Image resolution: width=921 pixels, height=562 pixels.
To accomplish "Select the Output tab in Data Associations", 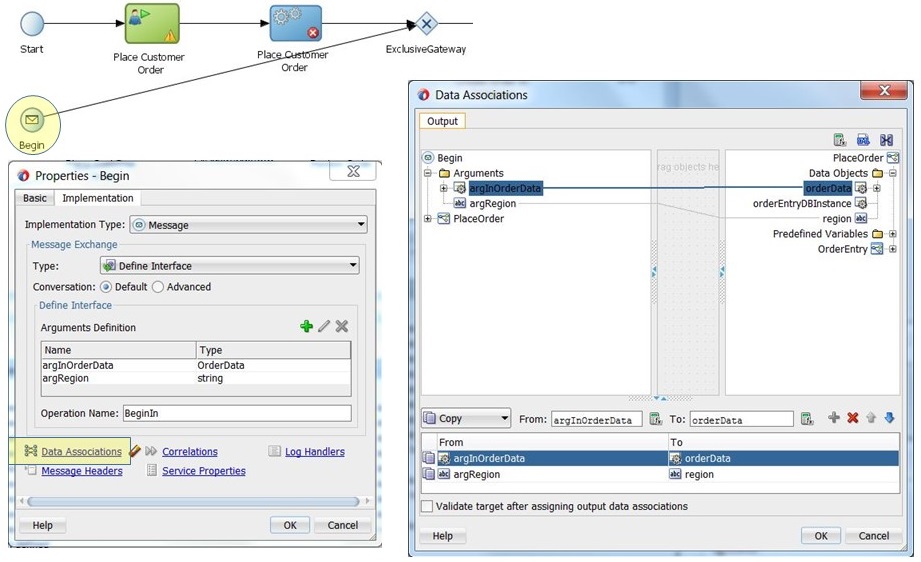I will click(x=442, y=121).
